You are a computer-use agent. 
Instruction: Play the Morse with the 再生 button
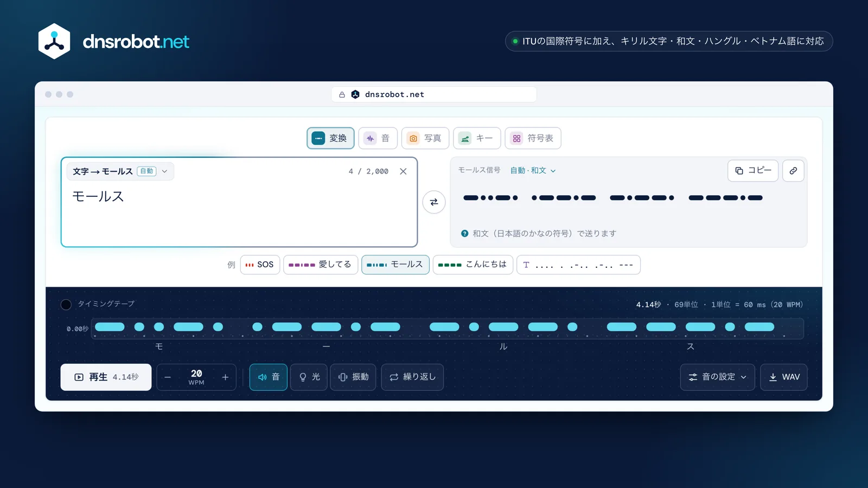pos(106,377)
